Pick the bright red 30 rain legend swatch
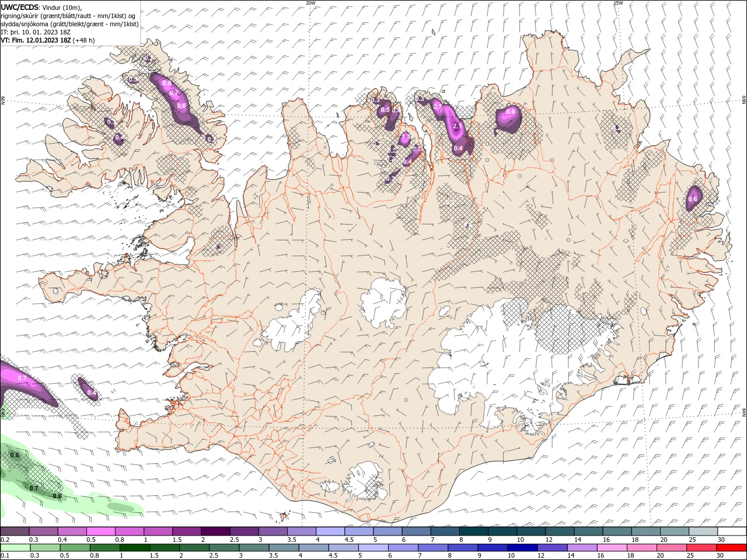Screen dimensions: 747x560 tap(731, 548)
